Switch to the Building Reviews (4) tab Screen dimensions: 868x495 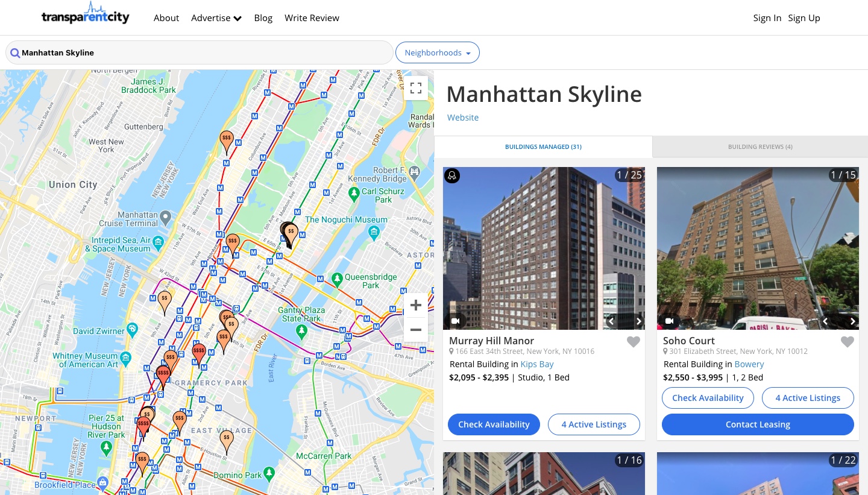pyautogui.click(x=760, y=147)
